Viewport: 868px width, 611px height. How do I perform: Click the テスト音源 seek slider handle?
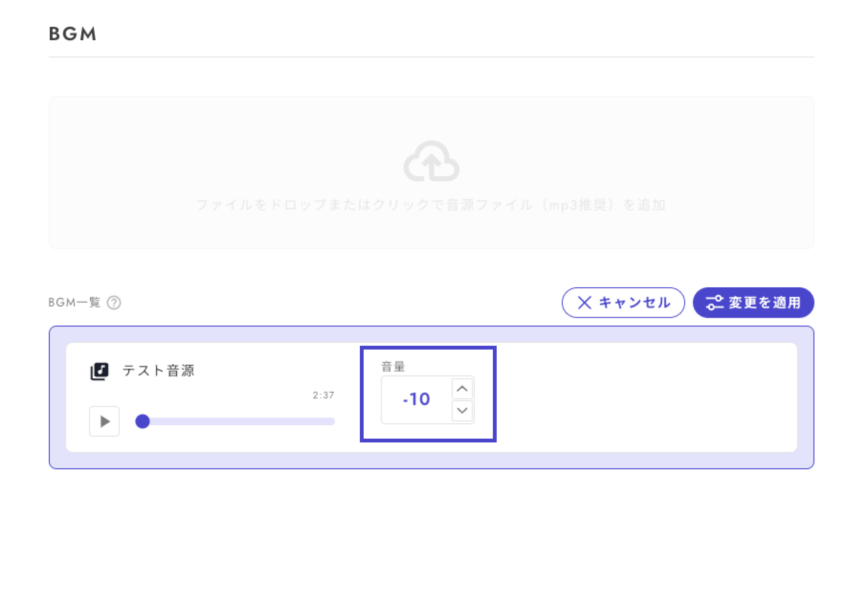point(143,421)
